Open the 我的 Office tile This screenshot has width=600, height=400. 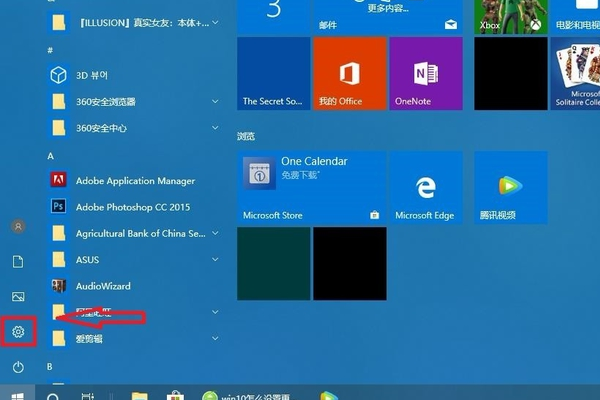coord(350,73)
